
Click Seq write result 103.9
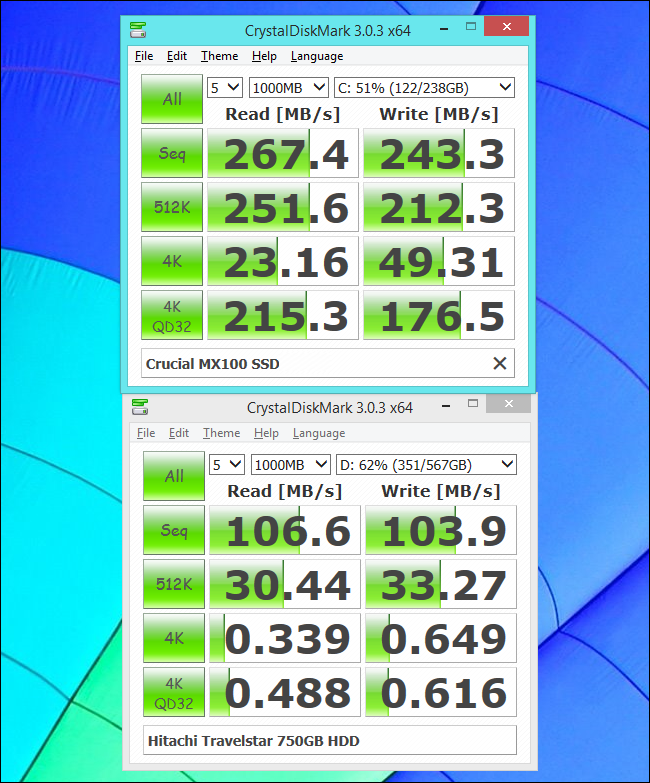[x=441, y=530]
